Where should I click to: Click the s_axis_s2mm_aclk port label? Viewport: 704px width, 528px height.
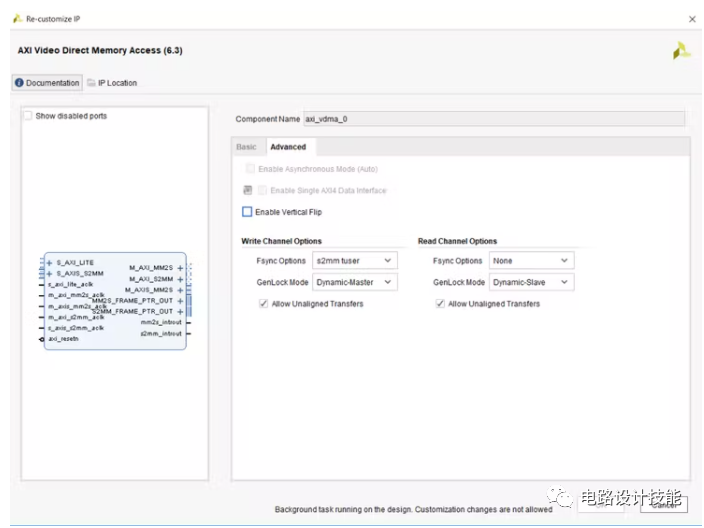[x=76, y=328]
